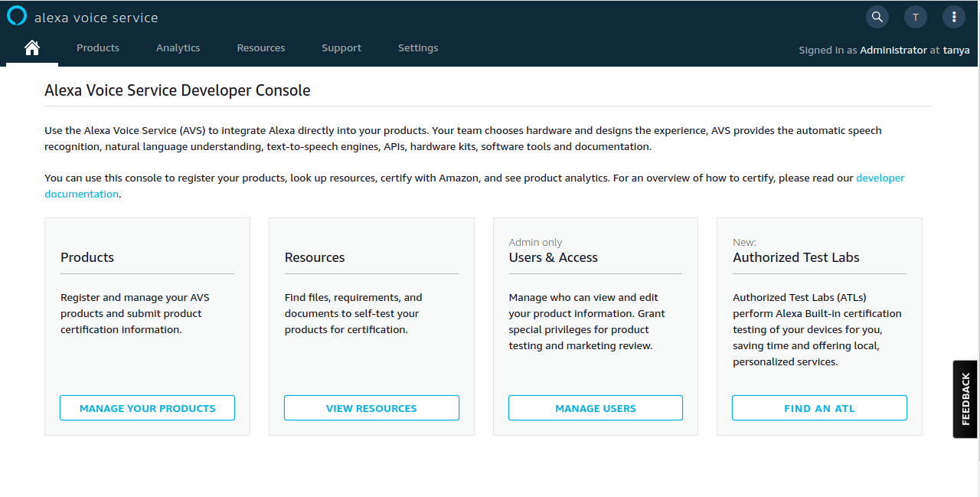Click the Alexa Voice Service logo
Viewport: 980px width, 497px height.
[15, 15]
